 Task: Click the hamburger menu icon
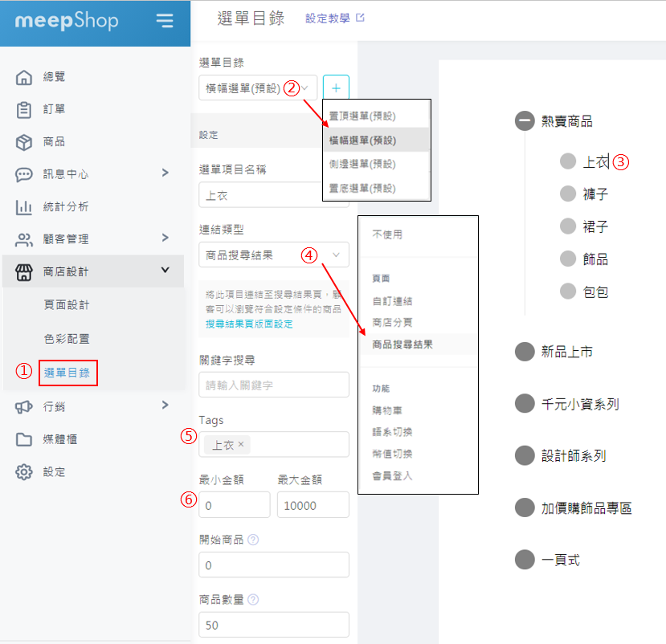click(x=165, y=21)
